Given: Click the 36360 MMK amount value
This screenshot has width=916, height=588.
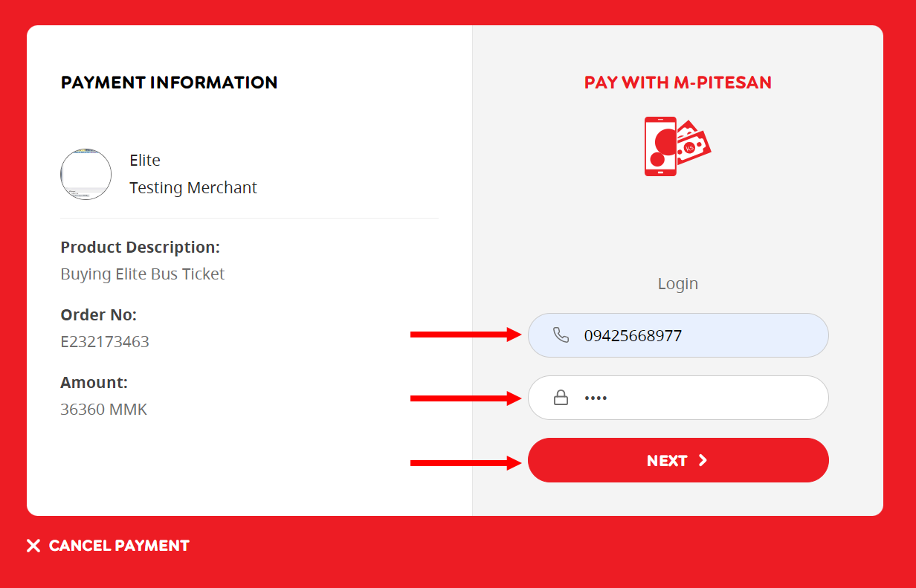Looking at the screenshot, I should 104,410.
